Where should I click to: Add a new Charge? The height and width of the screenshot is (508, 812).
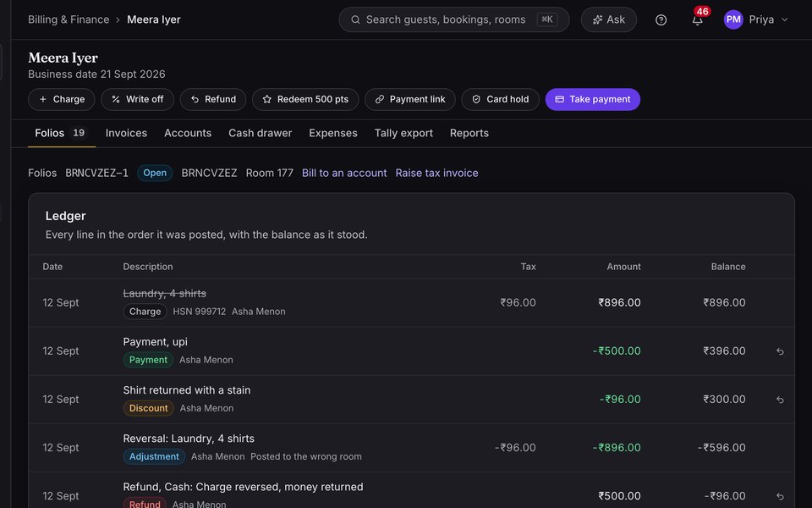coord(62,100)
